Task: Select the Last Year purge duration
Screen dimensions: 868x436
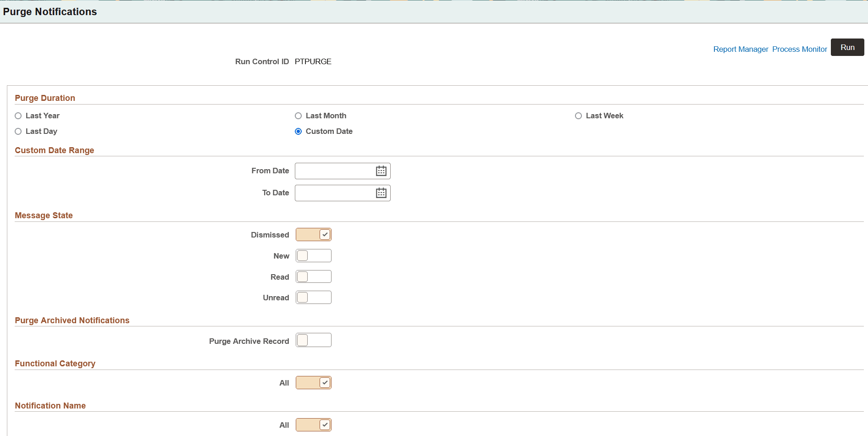Action: pos(18,116)
